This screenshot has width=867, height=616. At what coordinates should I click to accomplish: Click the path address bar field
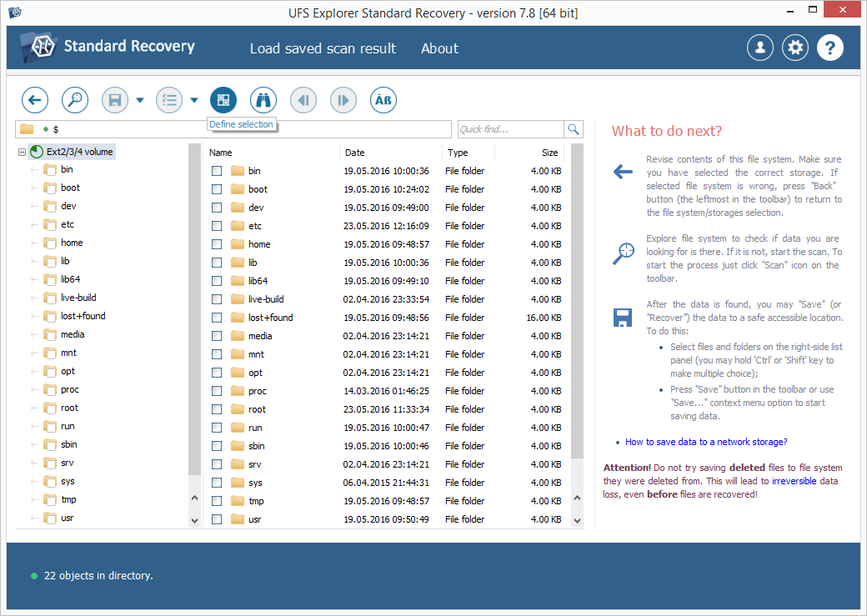(233, 129)
